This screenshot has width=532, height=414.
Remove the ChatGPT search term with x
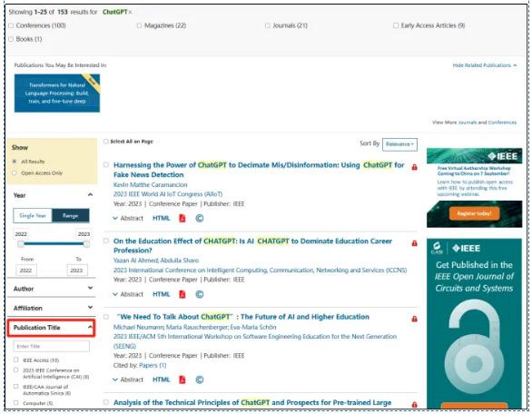(x=131, y=12)
